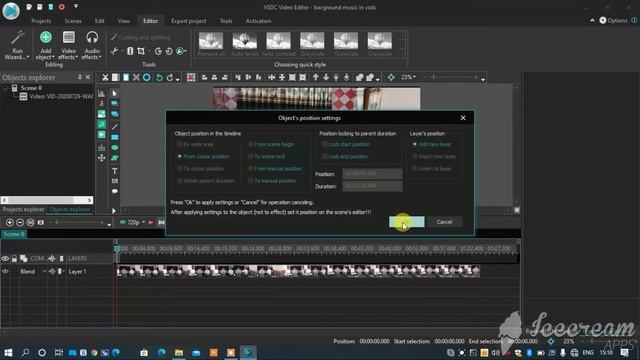The image size is (640, 360).
Task: Click the move cross-arrows tool icon
Action: click(x=102, y=158)
